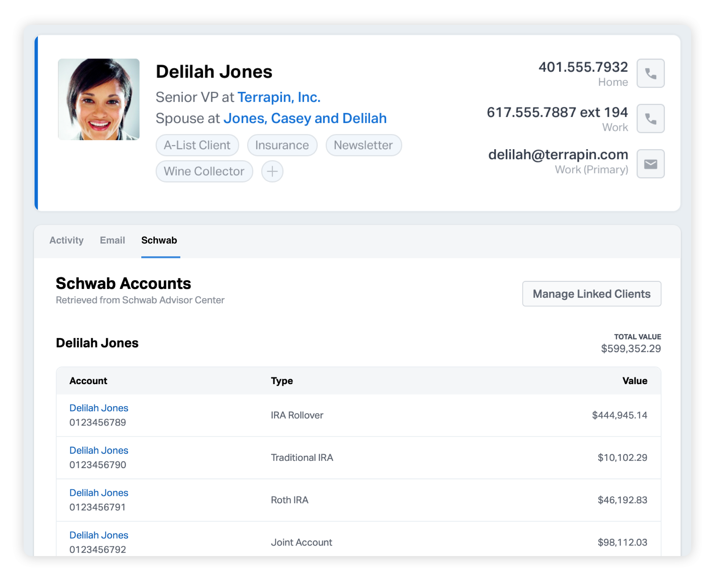
Task: Click the value $444,945.14
Action: click(x=620, y=415)
